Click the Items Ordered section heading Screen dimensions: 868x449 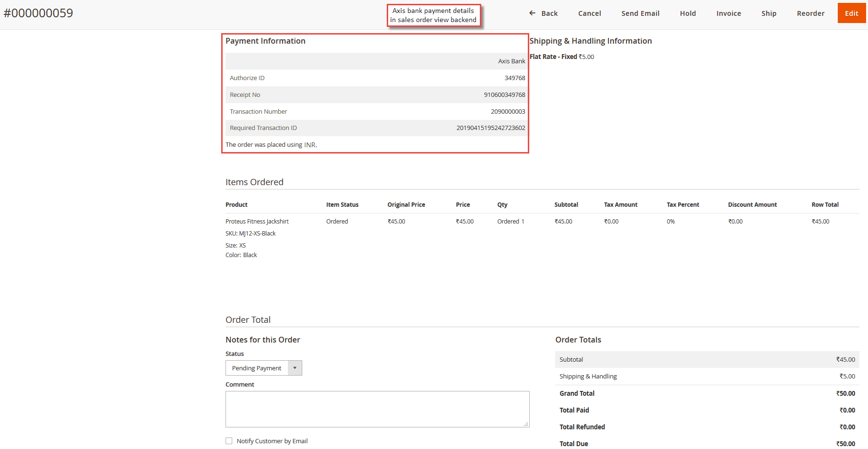254,182
